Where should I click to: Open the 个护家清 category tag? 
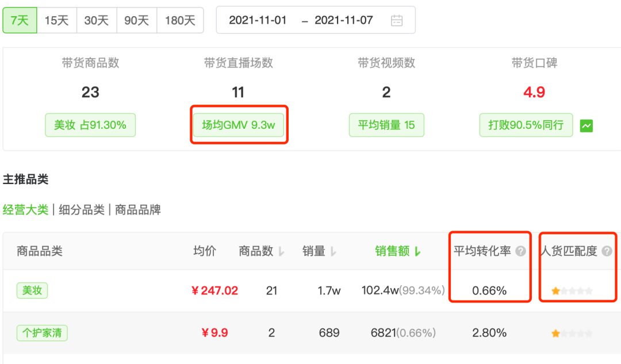click(x=42, y=333)
